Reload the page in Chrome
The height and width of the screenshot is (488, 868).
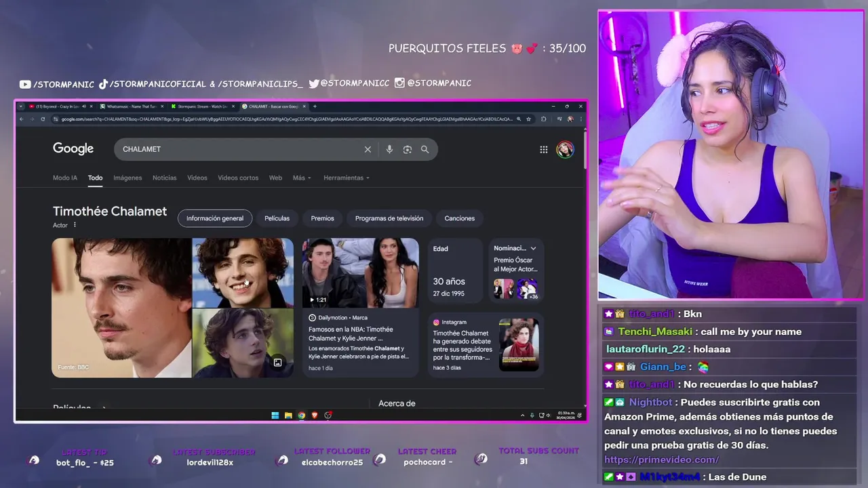pyautogui.click(x=43, y=119)
